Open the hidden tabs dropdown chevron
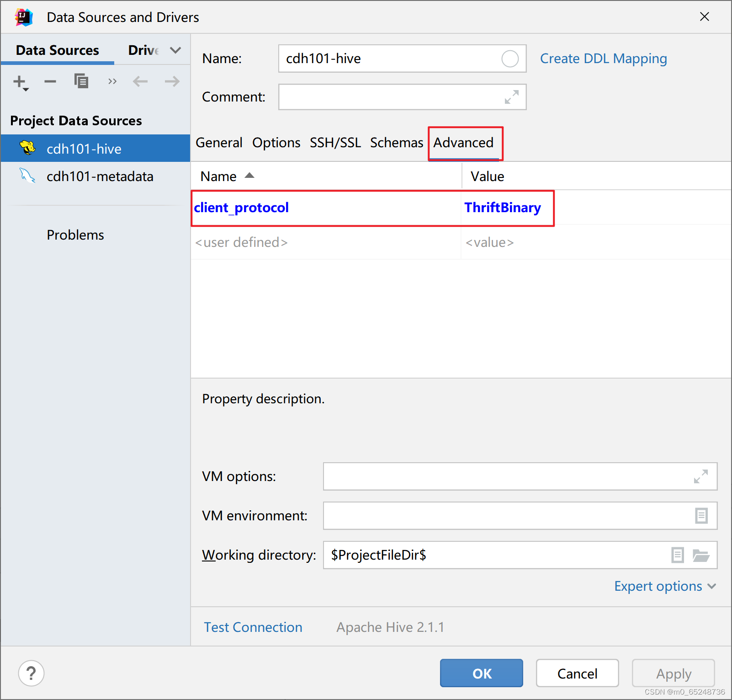Image resolution: width=732 pixels, height=700 pixels. pyautogui.click(x=175, y=50)
